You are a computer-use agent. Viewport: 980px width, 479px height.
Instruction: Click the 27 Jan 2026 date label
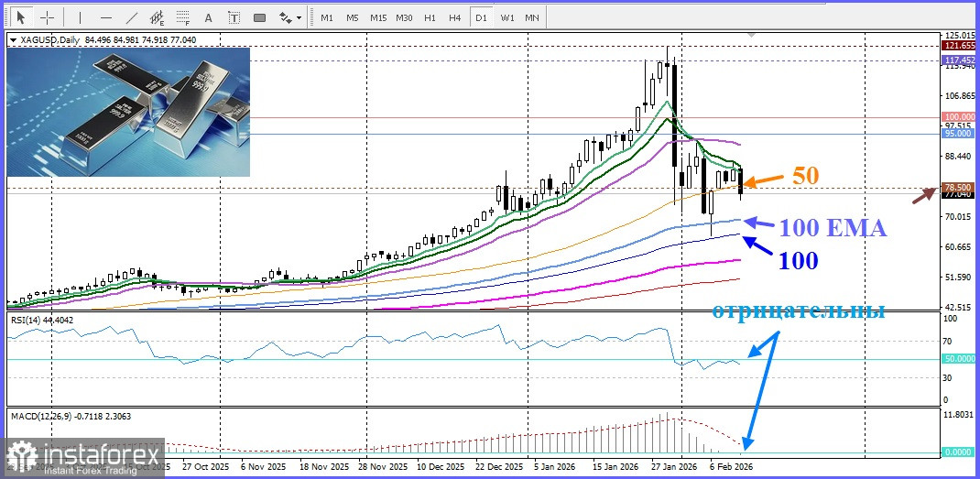(x=676, y=466)
